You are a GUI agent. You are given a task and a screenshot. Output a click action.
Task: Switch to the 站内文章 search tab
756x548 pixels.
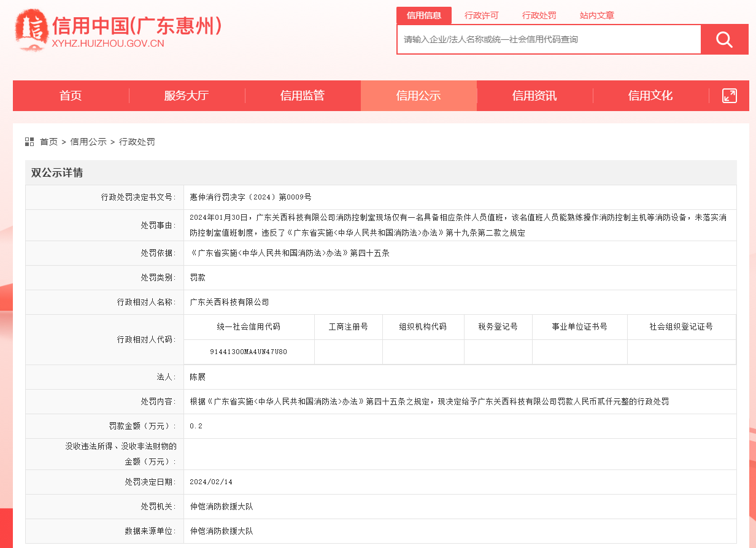click(x=597, y=16)
